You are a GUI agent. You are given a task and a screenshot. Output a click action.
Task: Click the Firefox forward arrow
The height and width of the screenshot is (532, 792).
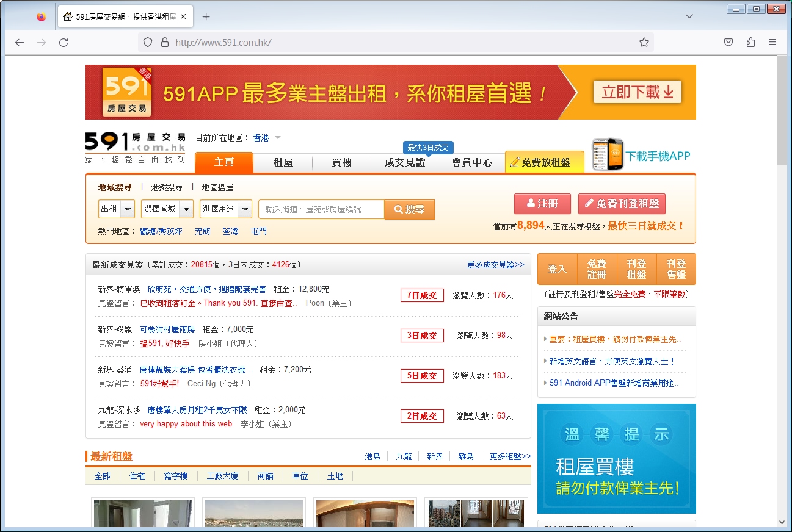tap(42, 42)
